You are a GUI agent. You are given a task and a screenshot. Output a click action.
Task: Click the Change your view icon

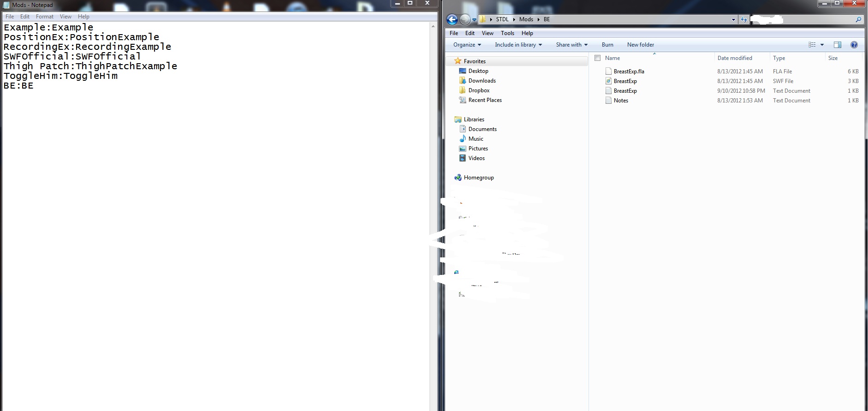coord(812,45)
